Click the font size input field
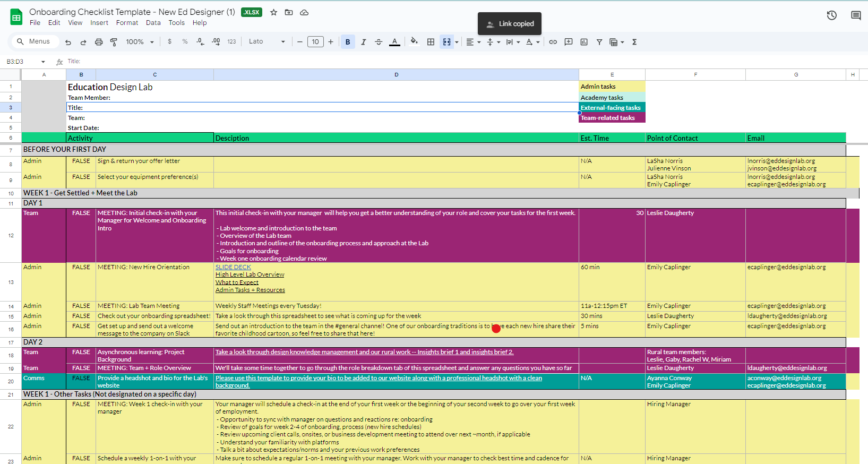The height and width of the screenshot is (464, 868). (x=315, y=42)
